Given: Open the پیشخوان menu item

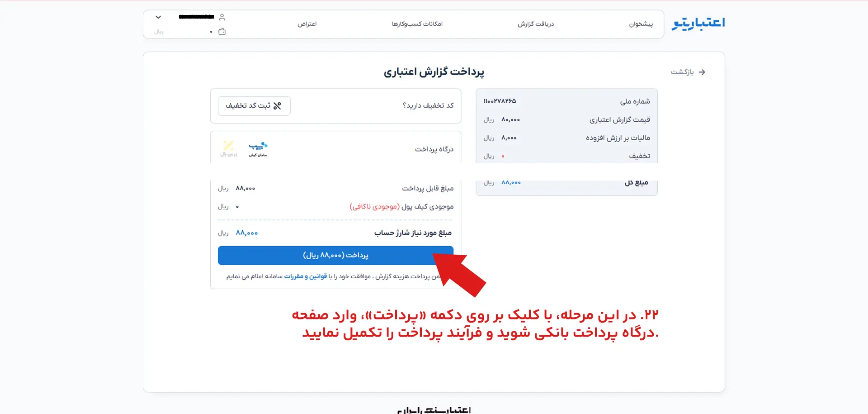Looking at the screenshot, I should (641, 24).
